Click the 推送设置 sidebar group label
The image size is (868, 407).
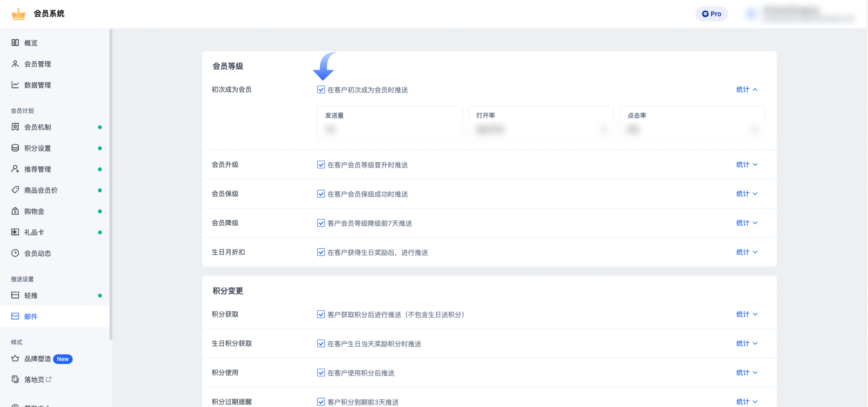22,279
